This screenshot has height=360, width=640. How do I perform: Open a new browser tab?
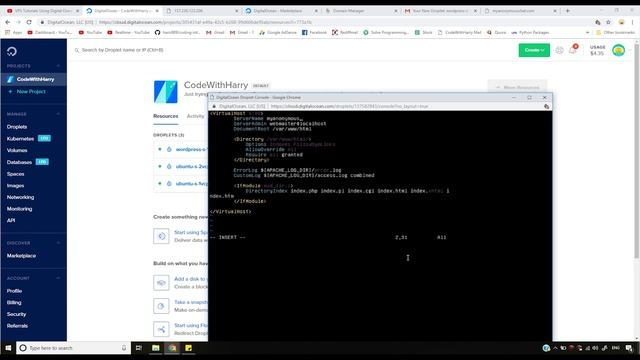(568, 11)
